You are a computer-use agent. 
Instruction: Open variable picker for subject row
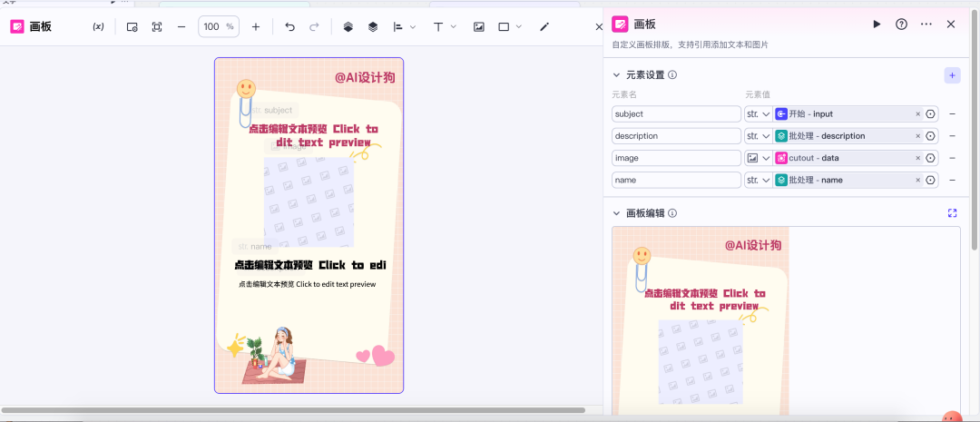[x=931, y=114]
